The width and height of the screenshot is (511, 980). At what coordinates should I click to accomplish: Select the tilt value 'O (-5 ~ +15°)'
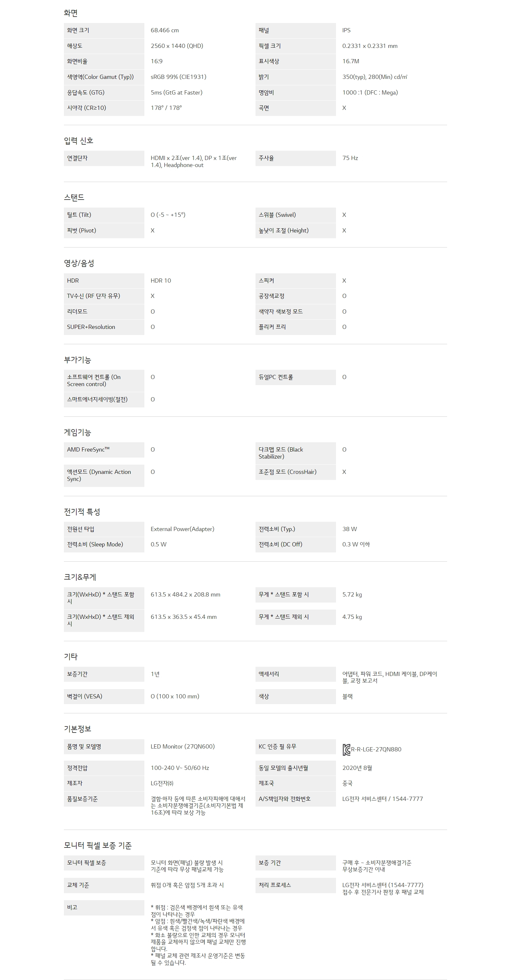pos(168,215)
